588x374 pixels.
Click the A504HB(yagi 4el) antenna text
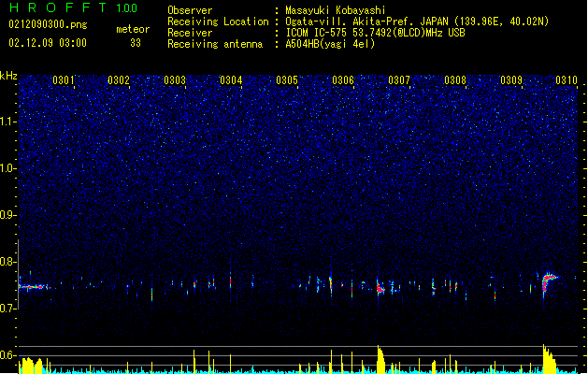click(x=330, y=44)
